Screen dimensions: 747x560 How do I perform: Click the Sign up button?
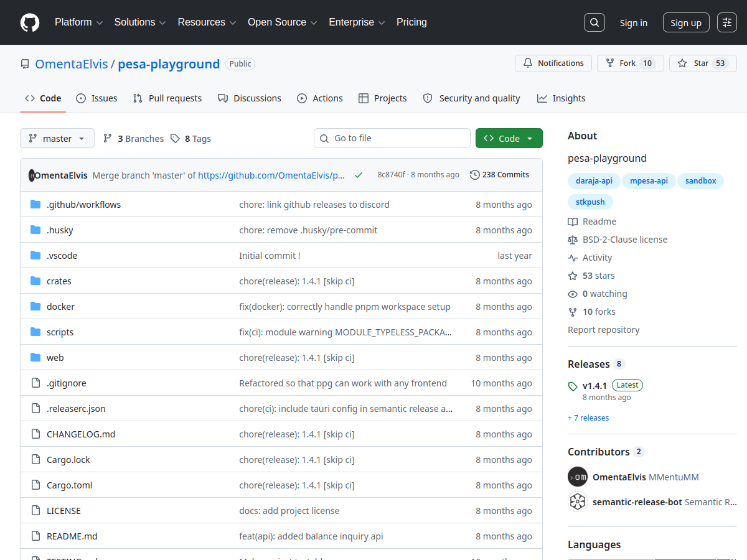(686, 22)
